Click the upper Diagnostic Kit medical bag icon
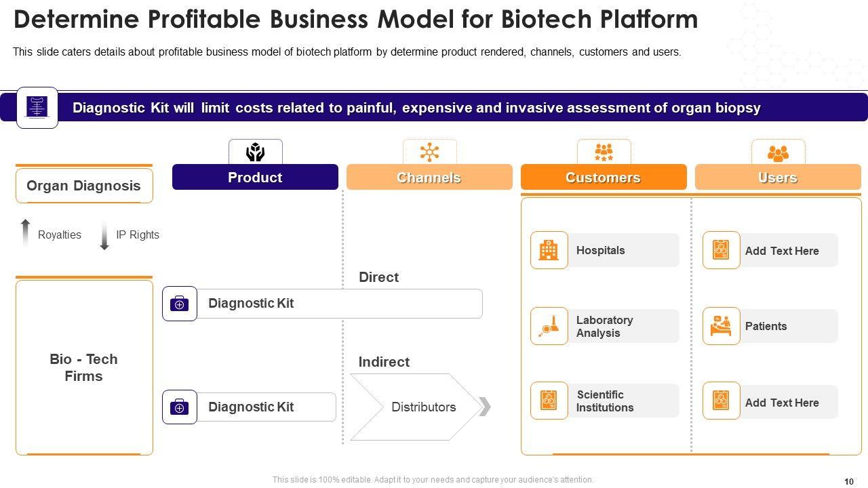Viewport: 868px width, 488px height. coord(179,304)
